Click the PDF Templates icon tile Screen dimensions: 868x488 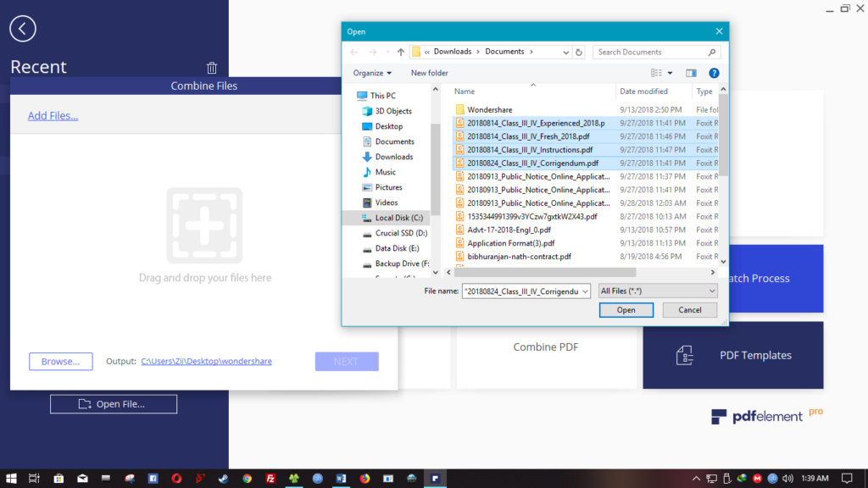pyautogui.click(x=733, y=355)
